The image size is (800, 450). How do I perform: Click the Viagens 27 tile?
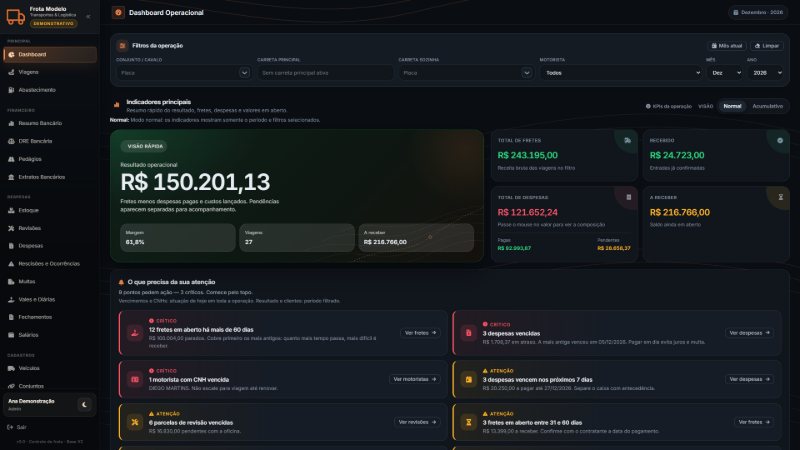pyautogui.click(x=297, y=238)
